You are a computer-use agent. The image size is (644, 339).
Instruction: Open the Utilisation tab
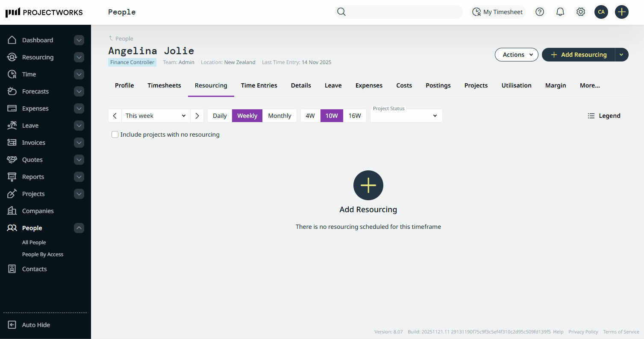point(516,85)
